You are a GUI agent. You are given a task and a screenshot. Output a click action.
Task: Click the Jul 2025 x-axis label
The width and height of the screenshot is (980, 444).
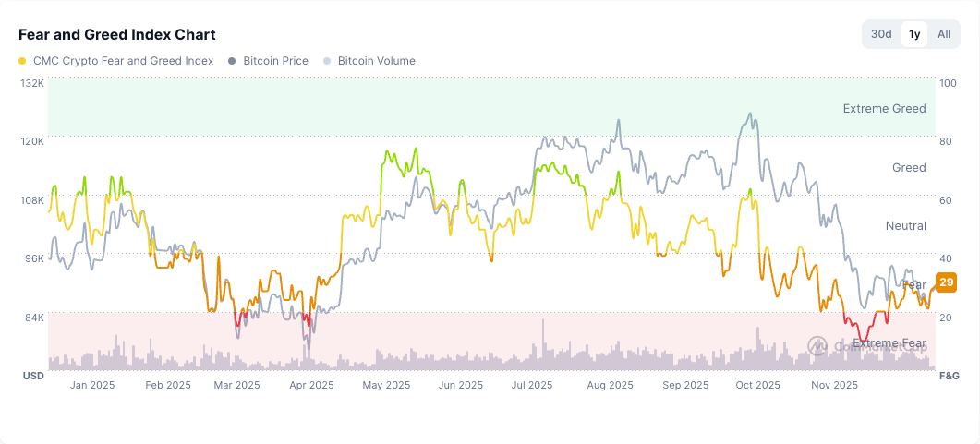tap(531, 385)
